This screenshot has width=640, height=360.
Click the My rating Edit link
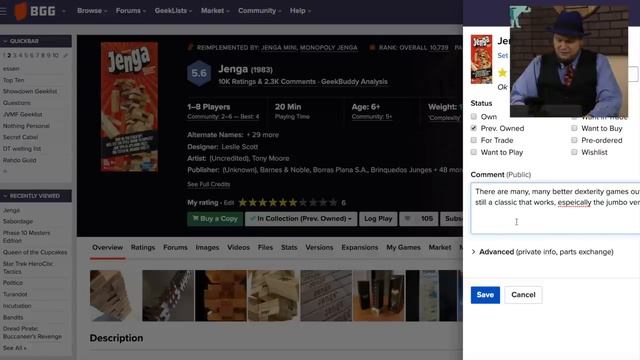click(x=229, y=203)
